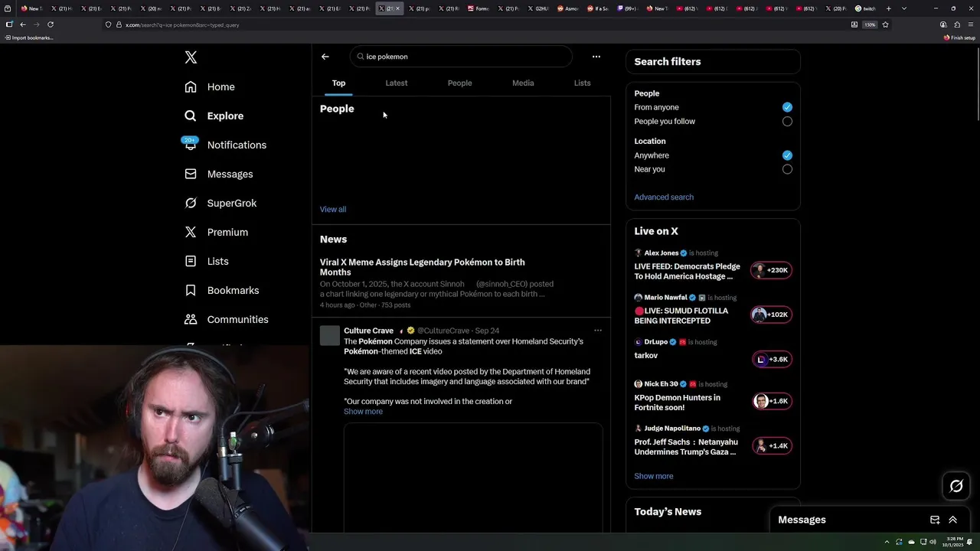Compose new message in Messages drawer

click(935, 520)
